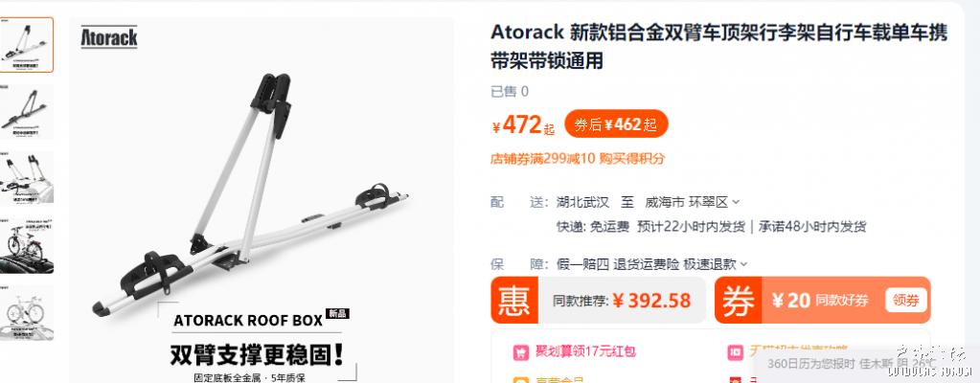
Task: Click the 领券 claim coupon button
Action: [905, 301]
